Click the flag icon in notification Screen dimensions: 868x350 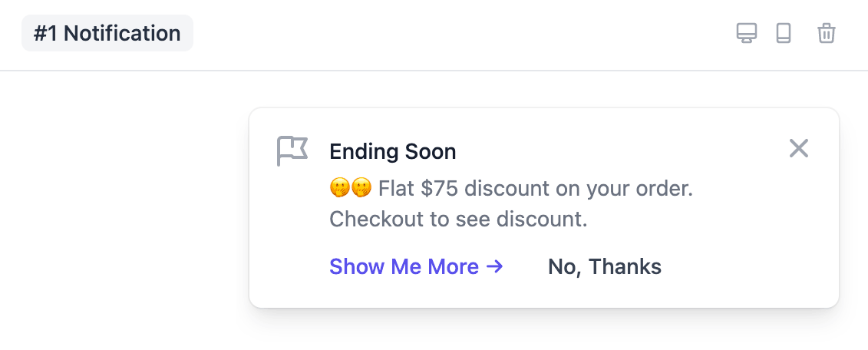click(292, 150)
